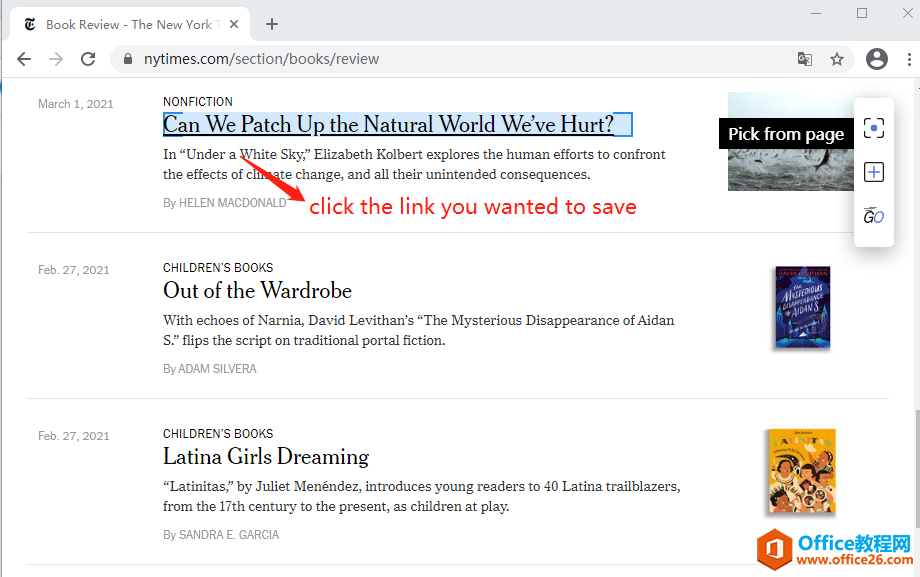Click the browser back arrow
This screenshot has height=577, width=920.
[x=24, y=59]
